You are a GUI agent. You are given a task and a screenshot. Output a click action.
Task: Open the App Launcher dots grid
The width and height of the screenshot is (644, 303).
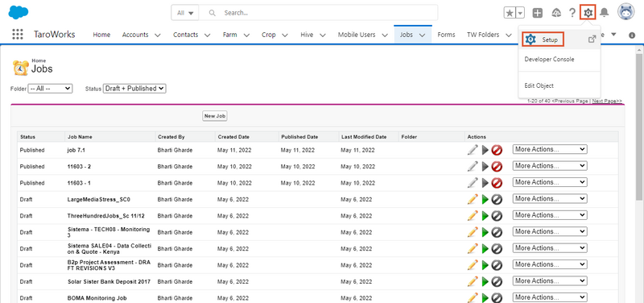[x=18, y=35]
